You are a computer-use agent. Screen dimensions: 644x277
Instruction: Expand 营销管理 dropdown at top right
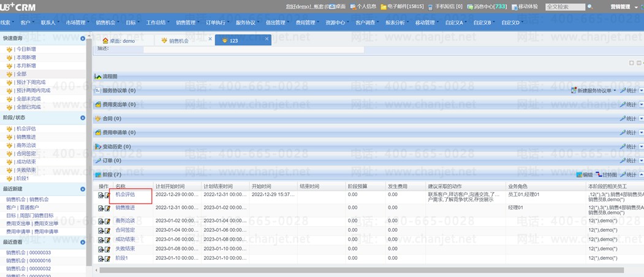[x=635, y=7]
